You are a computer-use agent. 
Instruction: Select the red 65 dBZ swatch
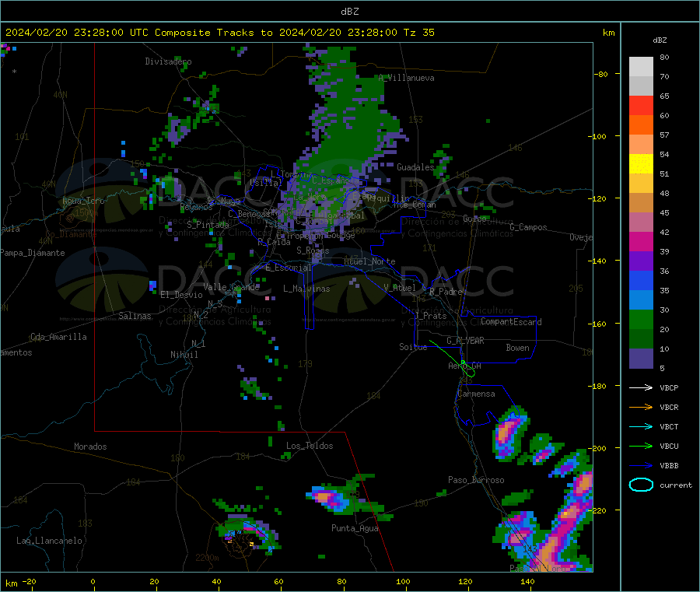[641, 105]
